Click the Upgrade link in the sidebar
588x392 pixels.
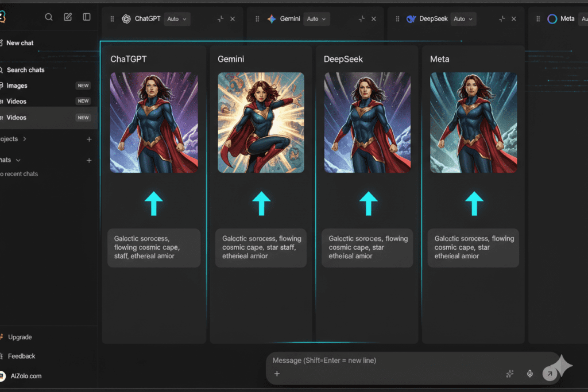19,337
